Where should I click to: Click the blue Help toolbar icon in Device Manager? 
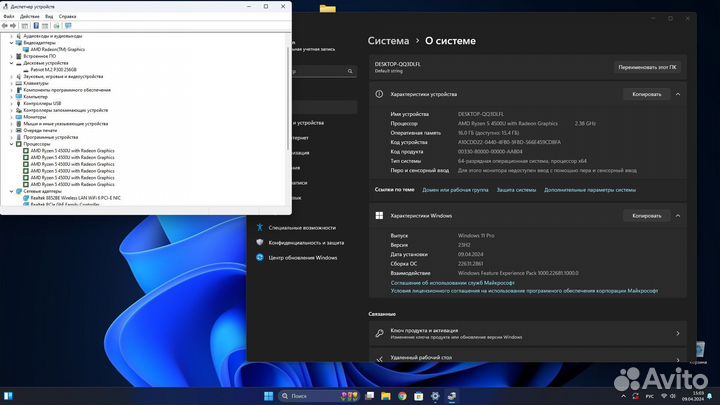coord(36,26)
